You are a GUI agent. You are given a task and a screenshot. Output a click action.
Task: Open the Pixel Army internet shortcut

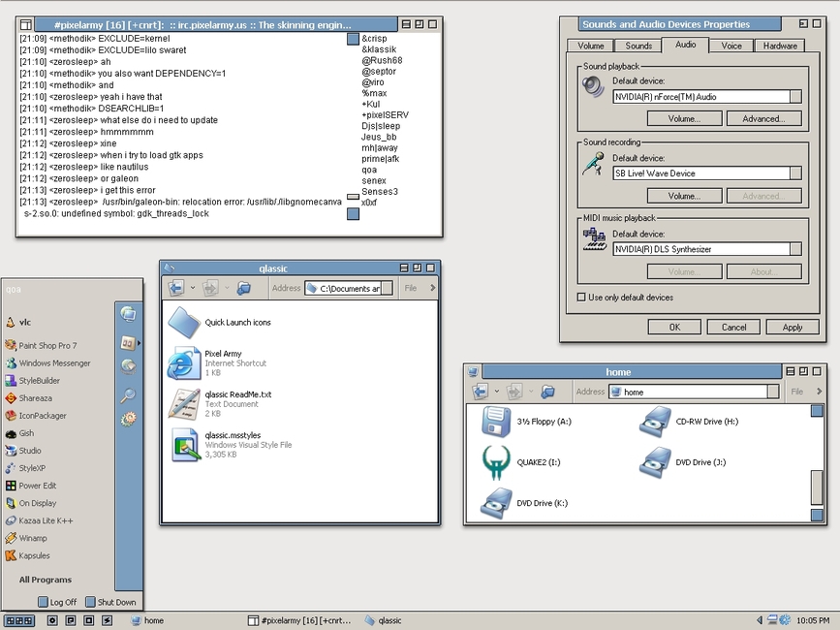coord(217,363)
